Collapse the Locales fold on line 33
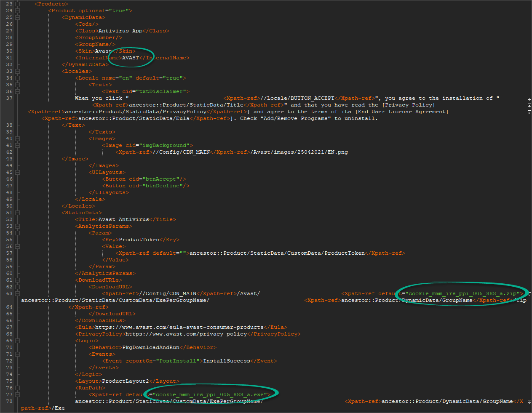 click(x=18, y=71)
